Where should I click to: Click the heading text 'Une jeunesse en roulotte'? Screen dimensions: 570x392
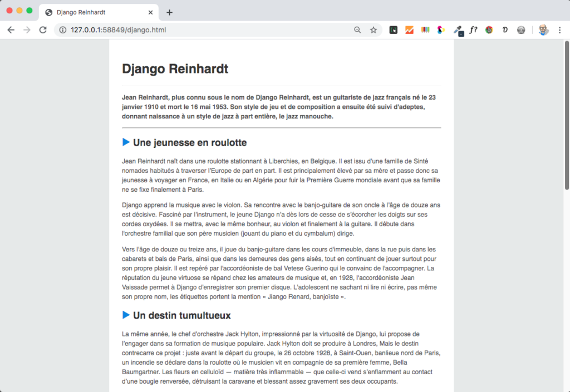(190, 143)
